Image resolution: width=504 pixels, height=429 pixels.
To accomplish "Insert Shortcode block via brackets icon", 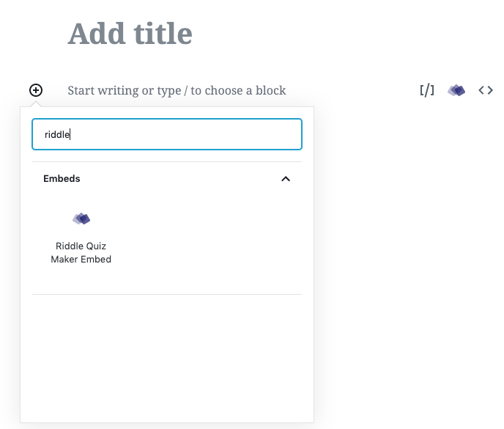I will [427, 90].
